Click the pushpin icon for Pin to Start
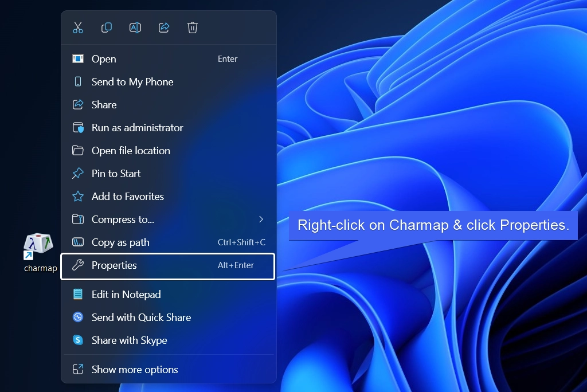 [78, 173]
